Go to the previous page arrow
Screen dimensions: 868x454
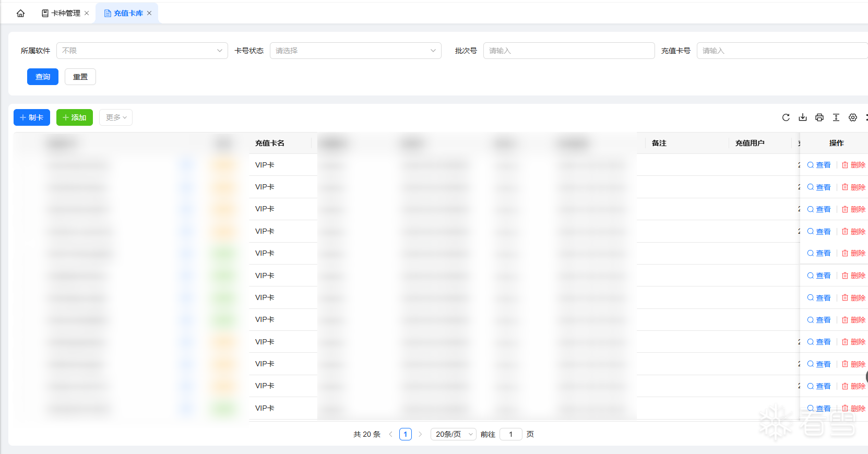click(390, 434)
